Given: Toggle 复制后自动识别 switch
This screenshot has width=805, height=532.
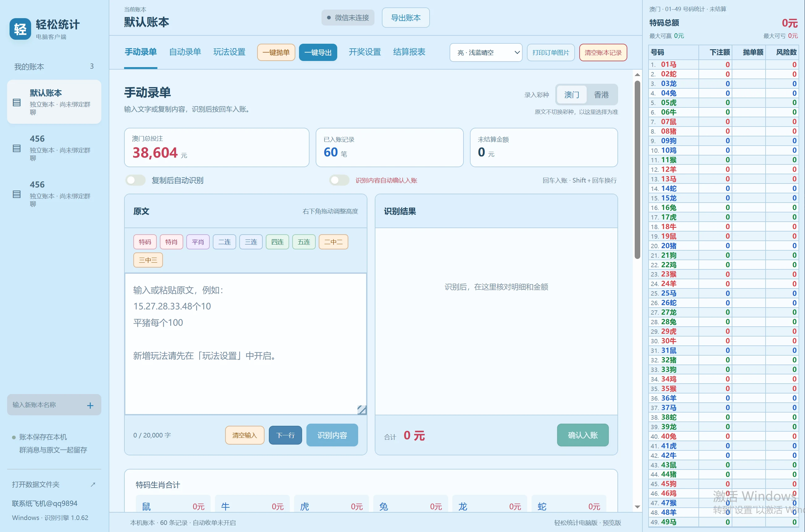Looking at the screenshot, I should (136, 180).
